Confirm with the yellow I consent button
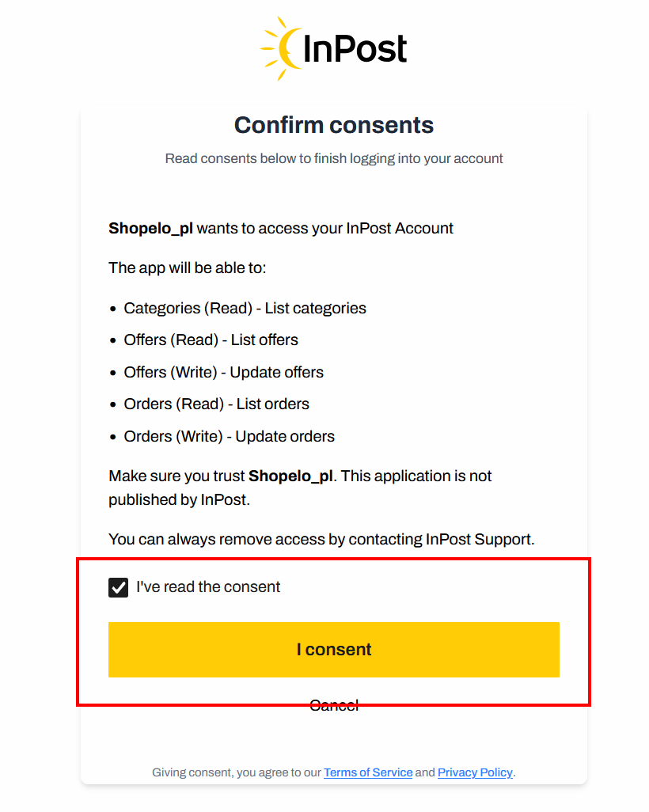The image size is (649, 812). click(x=333, y=650)
